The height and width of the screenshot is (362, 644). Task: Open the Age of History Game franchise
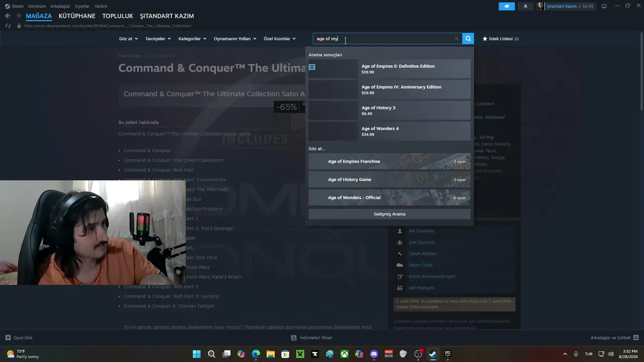click(389, 179)
